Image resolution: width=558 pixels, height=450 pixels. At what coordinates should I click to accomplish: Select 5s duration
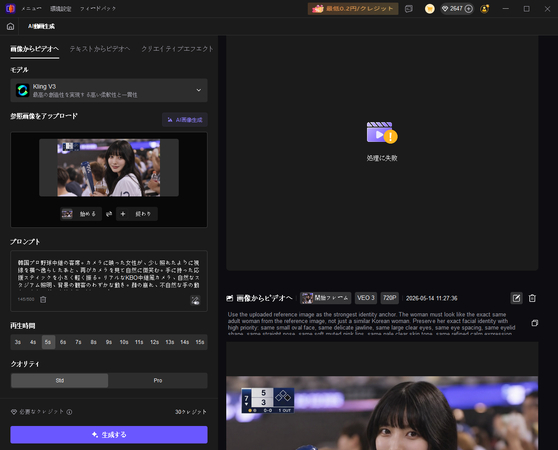click(x=48, y=342)
